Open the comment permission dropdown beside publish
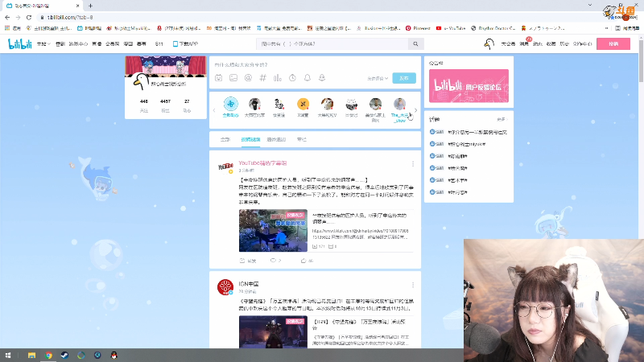644x362 pixels. (378, 78)
